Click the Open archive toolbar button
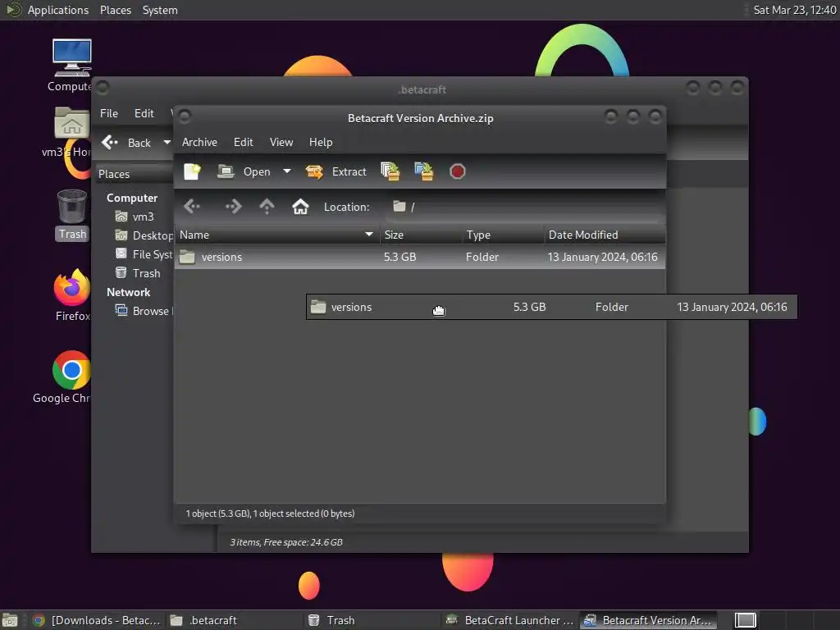The width and height of the screenshot is (840, 630). pyautogui.click(x=244, y=171)
